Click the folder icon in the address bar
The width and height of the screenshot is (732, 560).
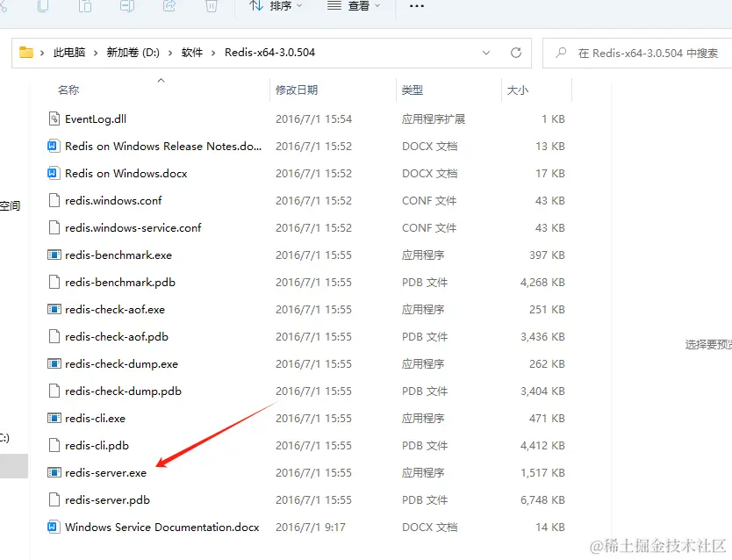tap(26, 53)
